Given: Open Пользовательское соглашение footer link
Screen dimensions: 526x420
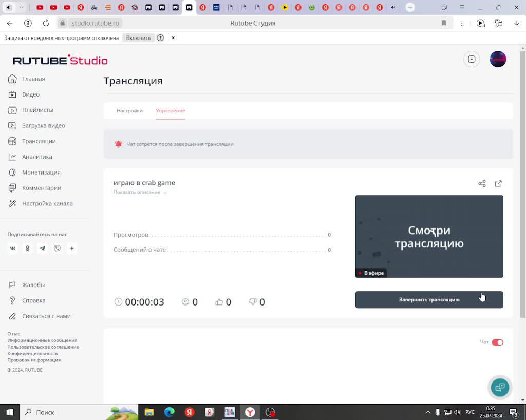Looking at the screenshot, I should pos(43,347).
